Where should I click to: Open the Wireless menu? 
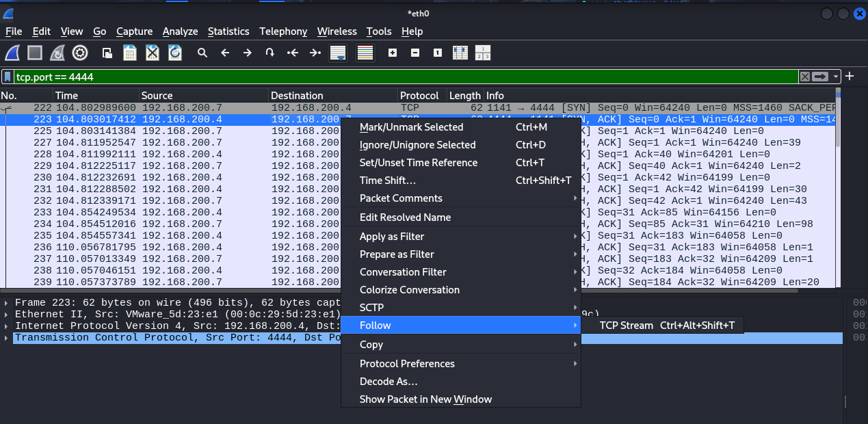[x=337, y=31]
